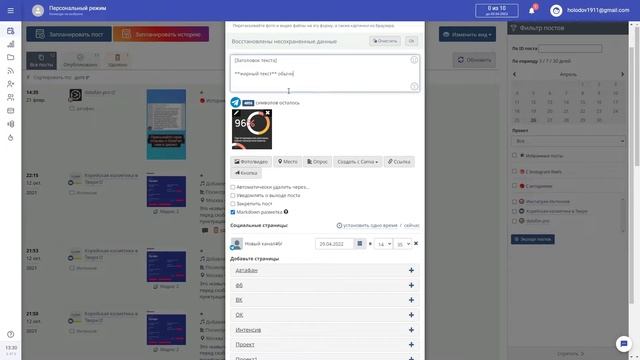Click the speaker sidebar icon
This screenshot has width=640, height=360.
[11, 124]
